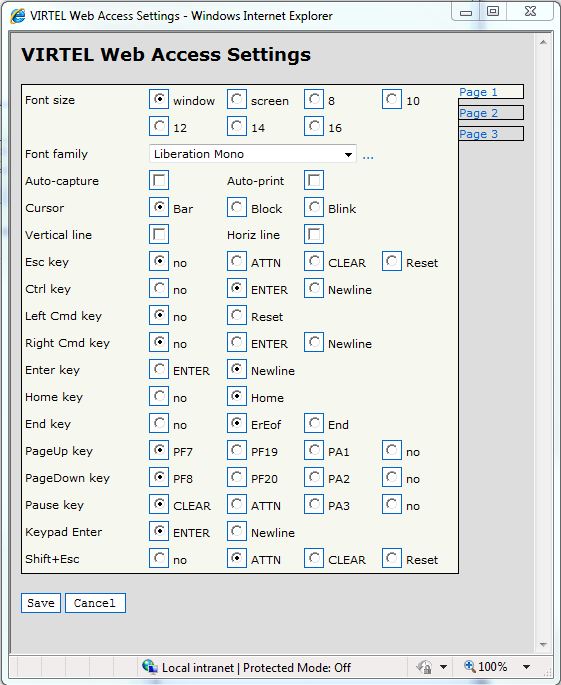Set PageUp key to PF19

click(x=236, y=450)
